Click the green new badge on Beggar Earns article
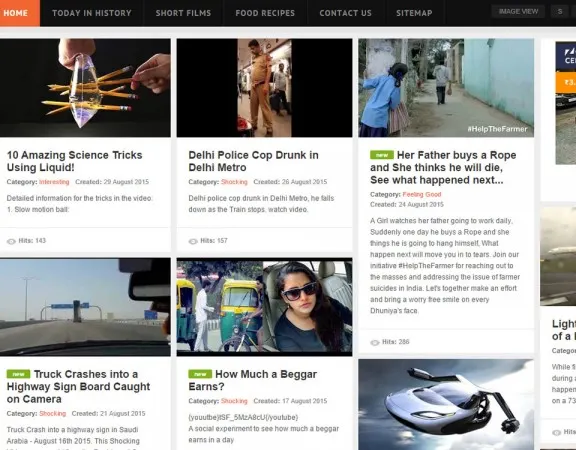This screenshot has width=576, height=450. pyautogui.click(x=200, y=374)
